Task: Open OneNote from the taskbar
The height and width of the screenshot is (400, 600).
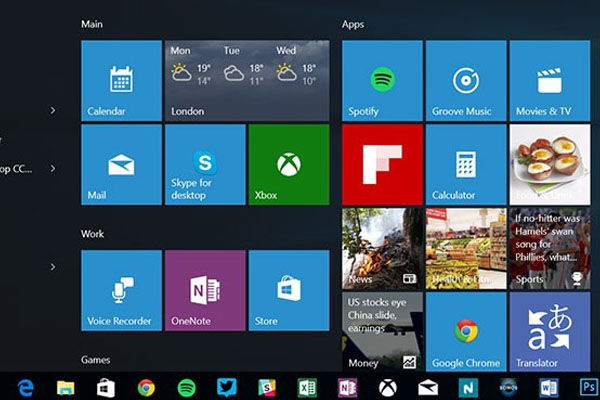Action: point(347,388)
